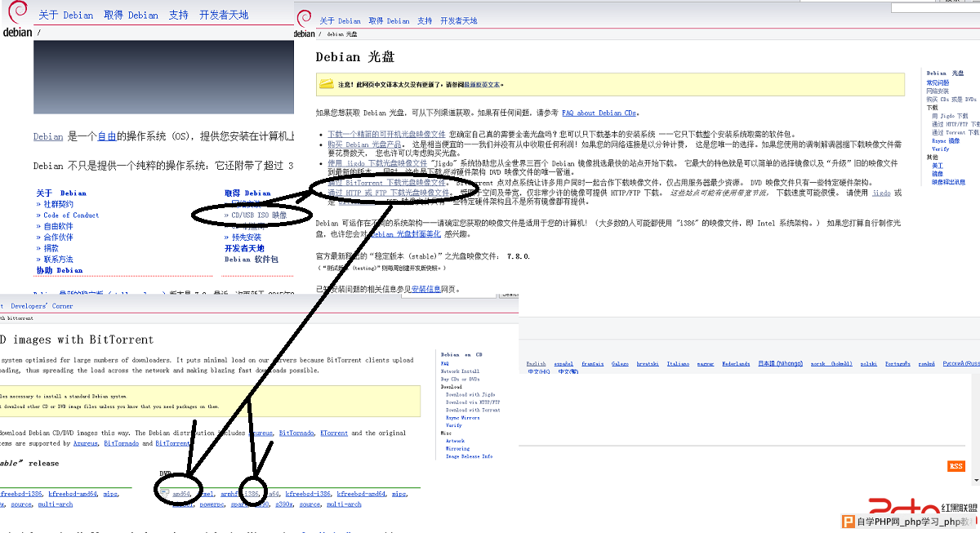Screen dimensions: 980x533
Task: Click the Code of Conduct link
Action: [x=72, y=215]
